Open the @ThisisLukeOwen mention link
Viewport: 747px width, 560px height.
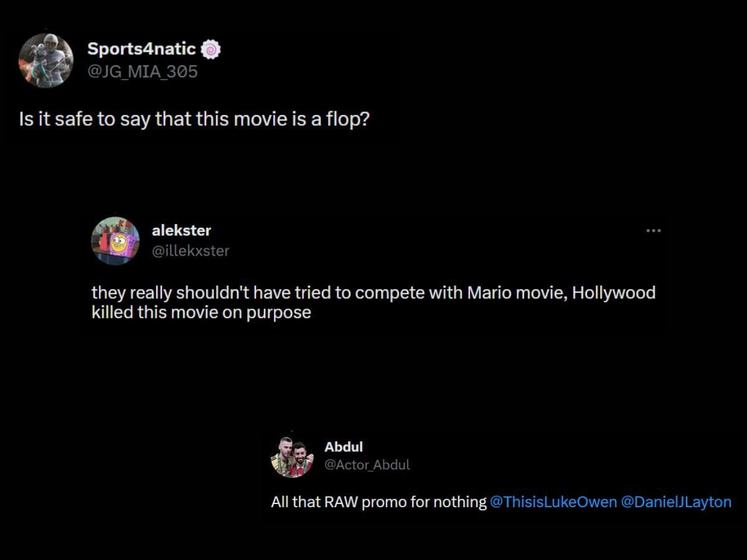(x=553, y=502)
